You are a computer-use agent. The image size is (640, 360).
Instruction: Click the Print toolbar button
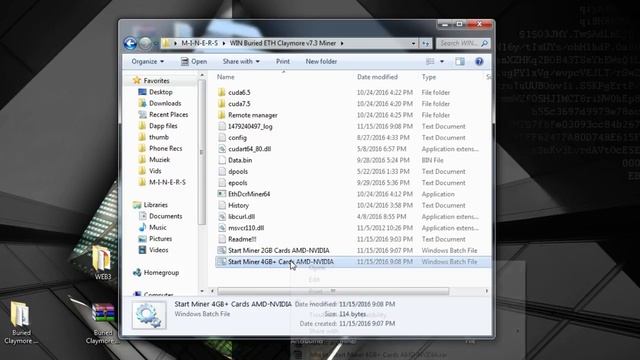282,62
